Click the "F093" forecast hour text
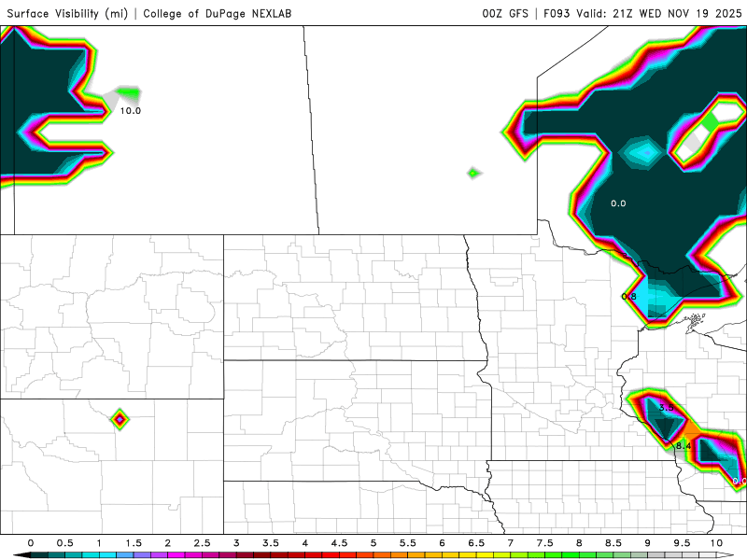Viewport: 747px width, 560px height. pos(557,13)
